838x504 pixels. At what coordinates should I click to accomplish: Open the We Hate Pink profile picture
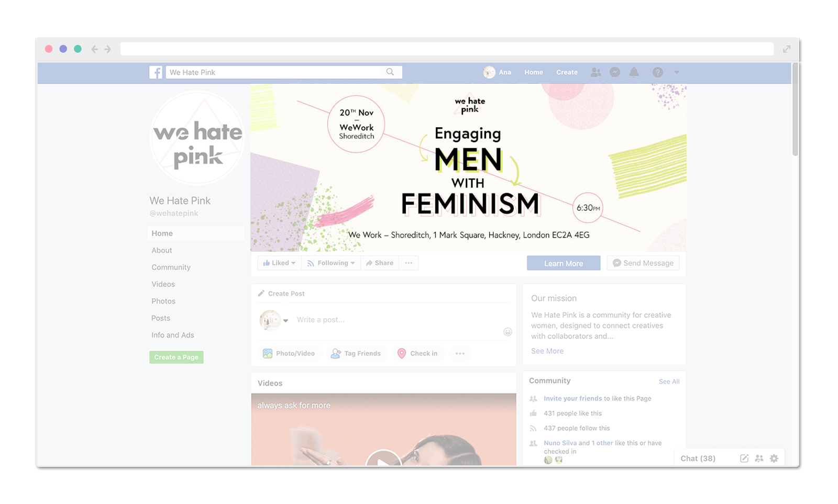(197, 138)
